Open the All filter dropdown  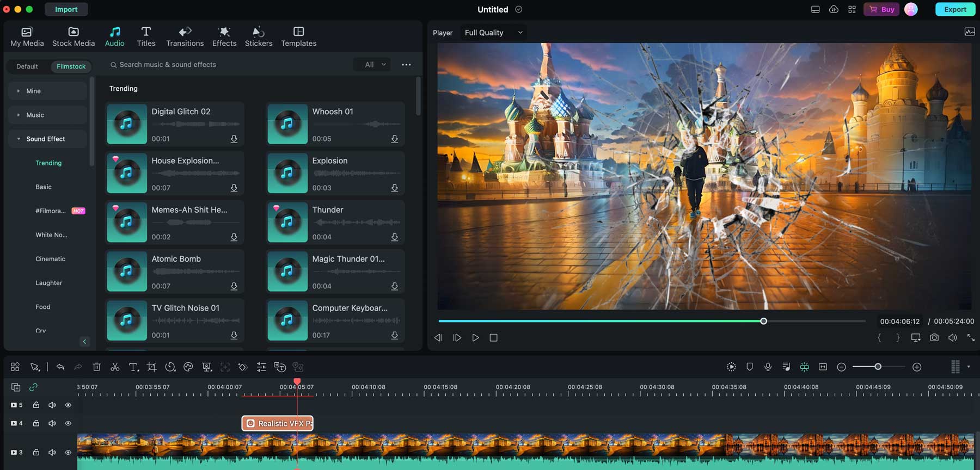pyautogui.click(x=375, y=65)
